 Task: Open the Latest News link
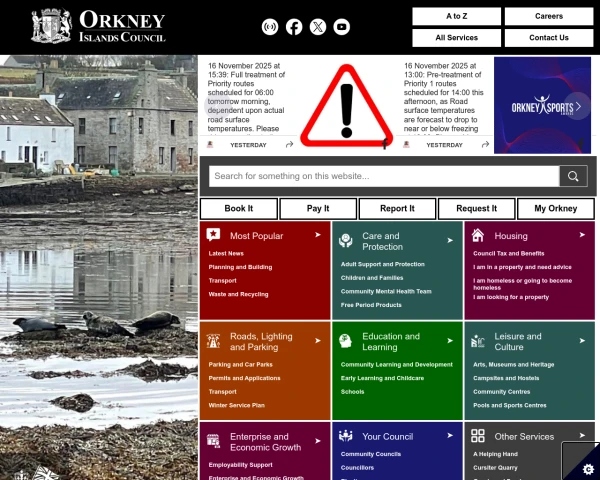(226, 253)
